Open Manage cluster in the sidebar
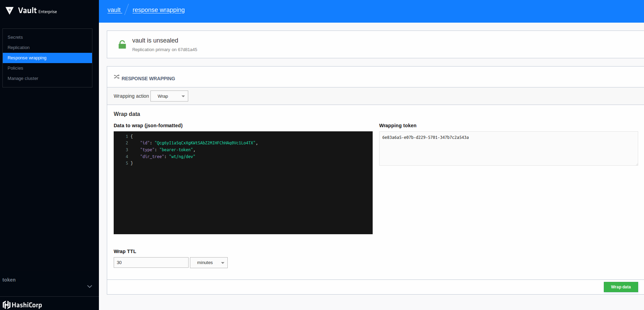Image resolution: width=644 pixels, height=310 pixels. pos(23,79)
